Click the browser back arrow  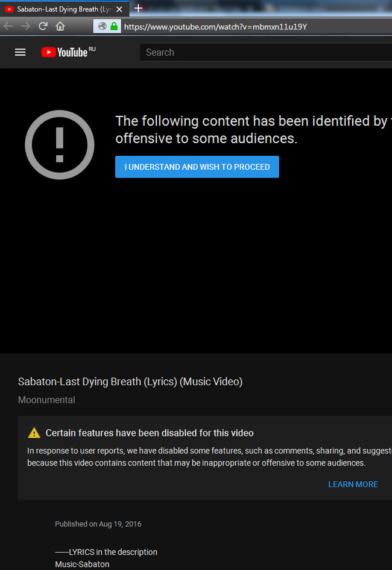[x=8, y=26]
